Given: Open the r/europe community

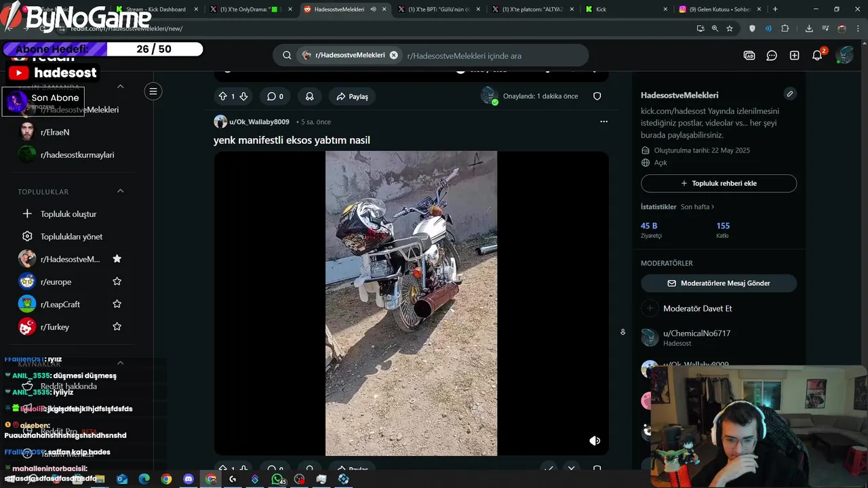Looking at the screenshot, I should pyautogui.click(x=56, y=281).
